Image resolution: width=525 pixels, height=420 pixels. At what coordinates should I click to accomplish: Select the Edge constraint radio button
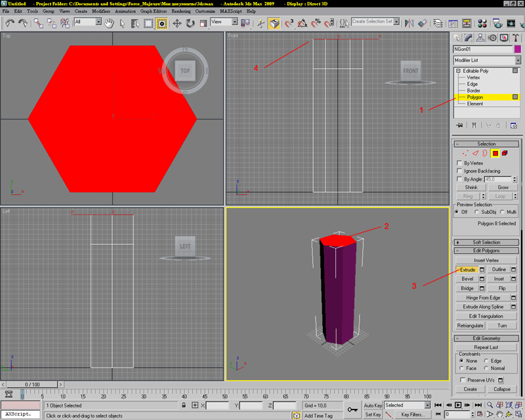pyautogui.click(x=486, y=361)
